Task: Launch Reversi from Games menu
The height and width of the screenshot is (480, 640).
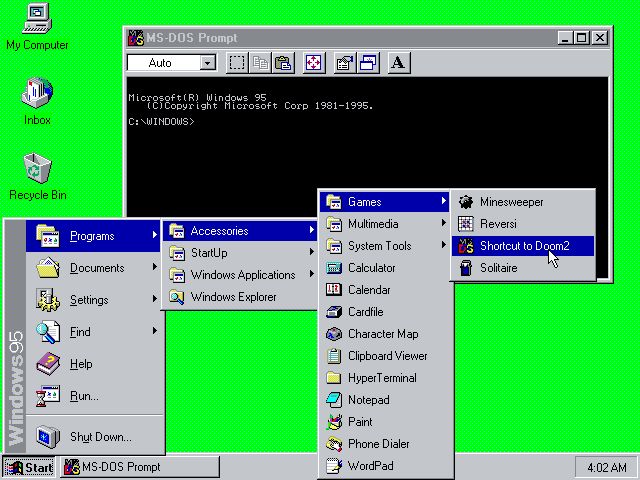Action: pyautogui.click(x=523, y=224)
